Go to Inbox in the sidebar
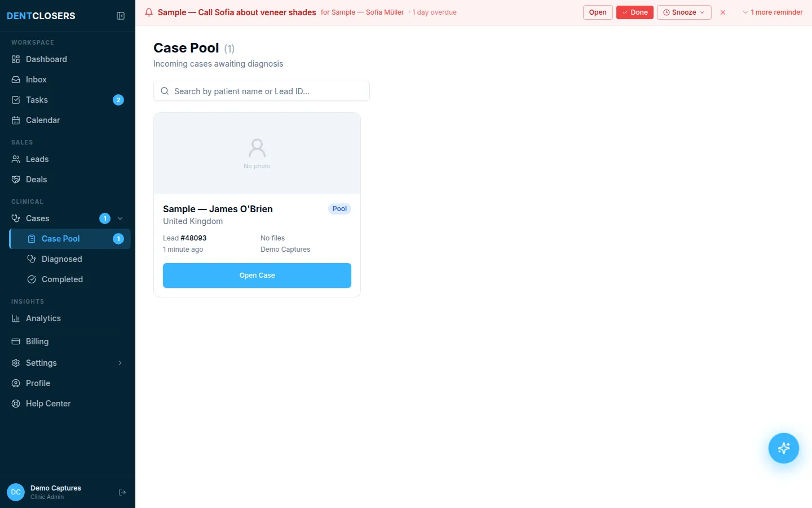 click(68, 80)
